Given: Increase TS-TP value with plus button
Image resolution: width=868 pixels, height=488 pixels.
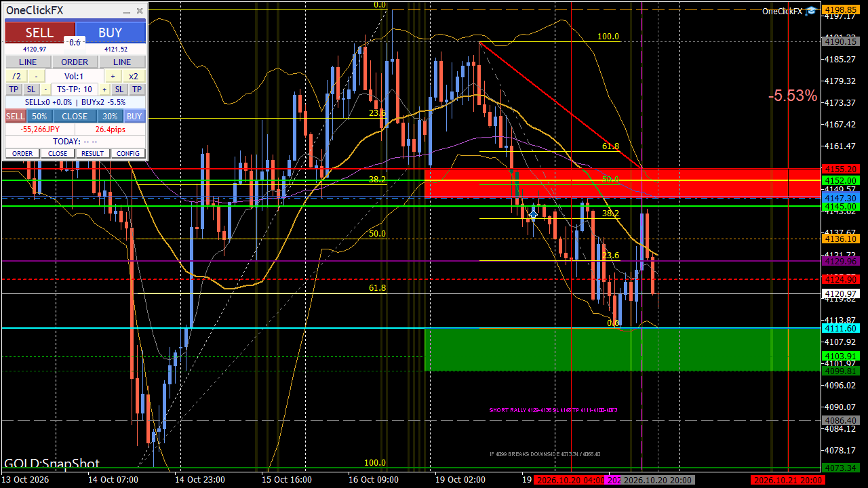Looking at the screenshot, I should point(104,89).
